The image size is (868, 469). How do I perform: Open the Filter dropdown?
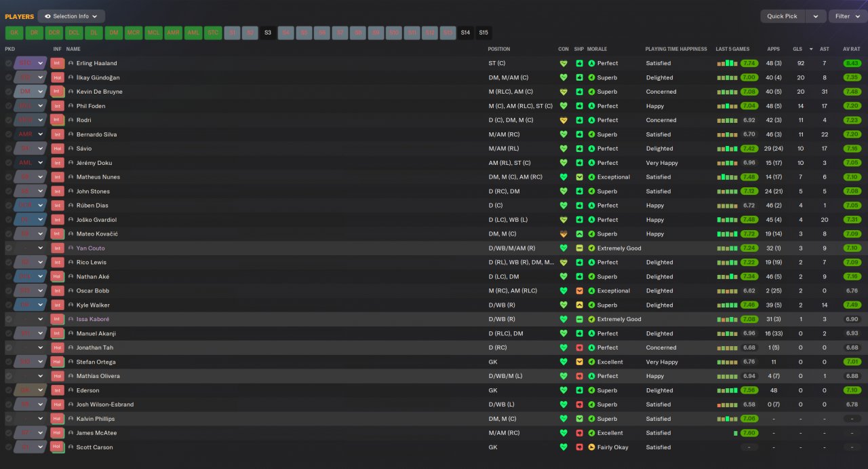(847, 16)
